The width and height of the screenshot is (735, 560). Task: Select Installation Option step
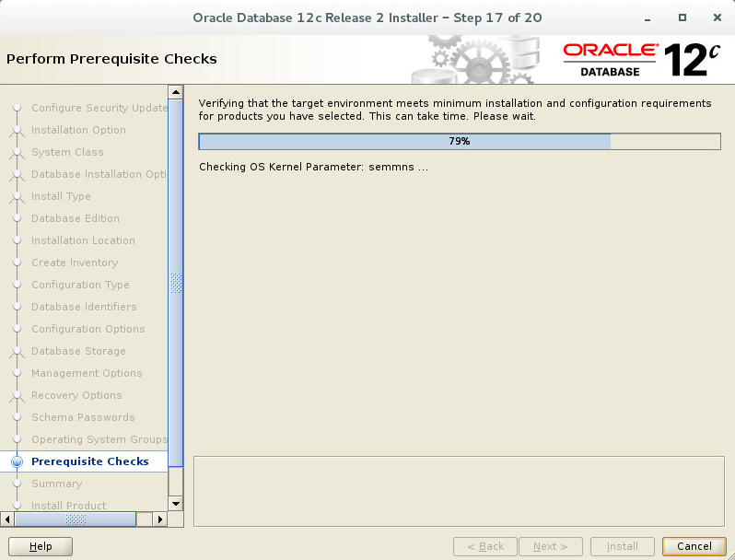tap(78, 130)
